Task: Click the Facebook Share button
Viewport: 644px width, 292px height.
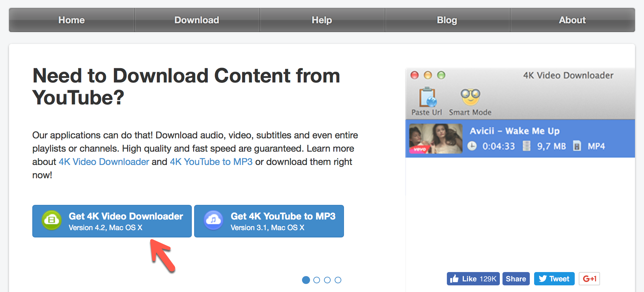Action: [x=516, y=279]
